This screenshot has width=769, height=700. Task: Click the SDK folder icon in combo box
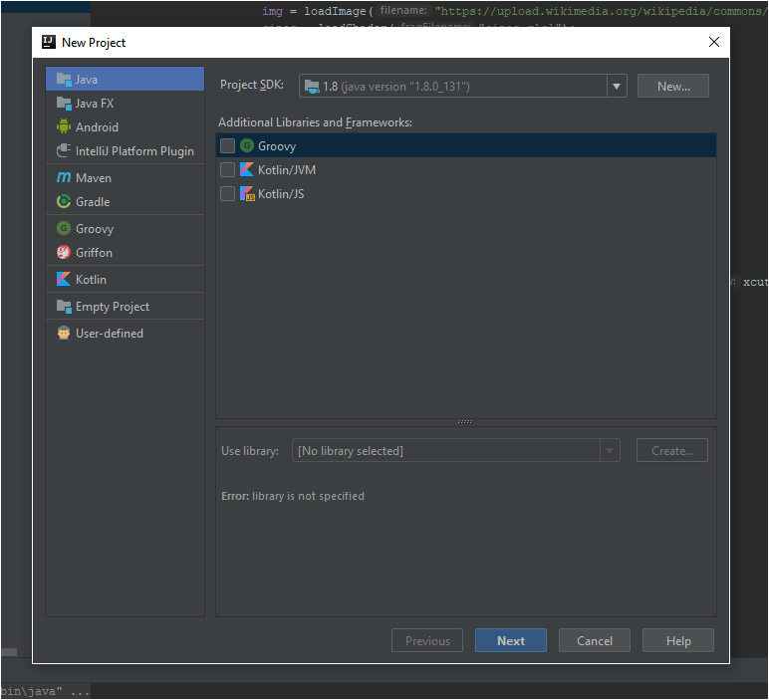click(x=312, y=87)
